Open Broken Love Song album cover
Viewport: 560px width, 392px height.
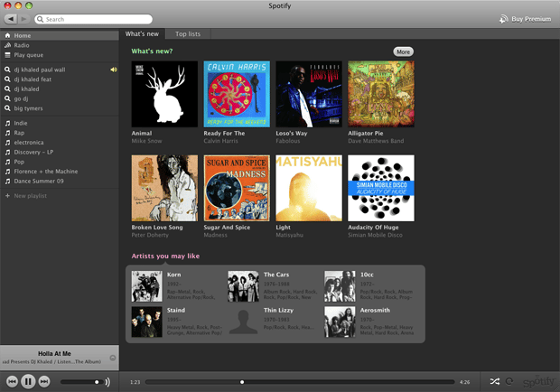pyautogui.click(x=164, y=188)
